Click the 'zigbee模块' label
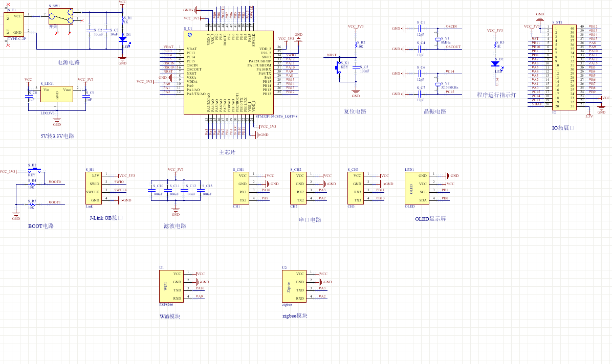The image size is (612, 364). (x=295, y=315)
